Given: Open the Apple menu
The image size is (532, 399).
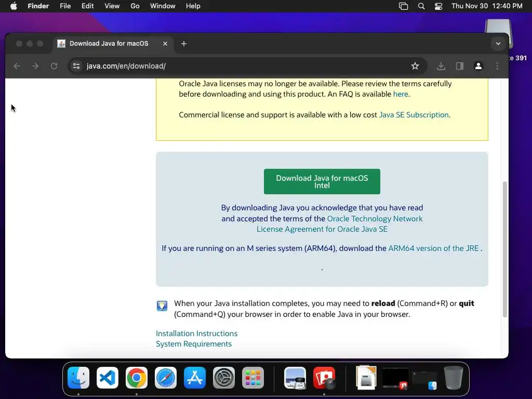Looking at the screenshot, I should (x=14, y=6).
